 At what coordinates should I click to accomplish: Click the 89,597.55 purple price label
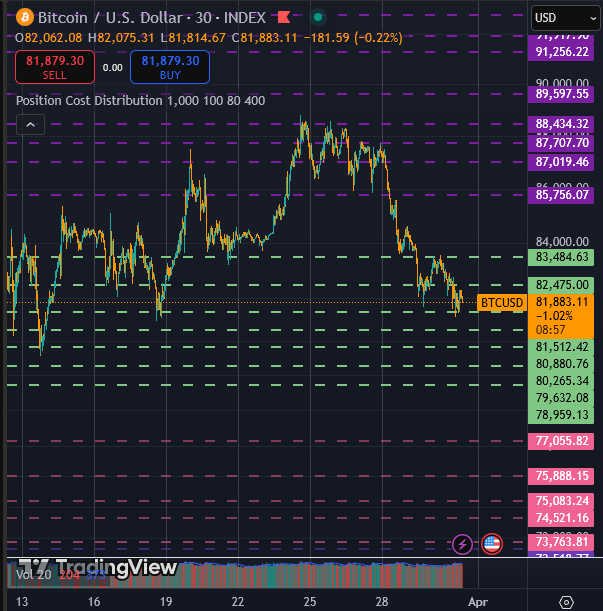click(561, 94)
